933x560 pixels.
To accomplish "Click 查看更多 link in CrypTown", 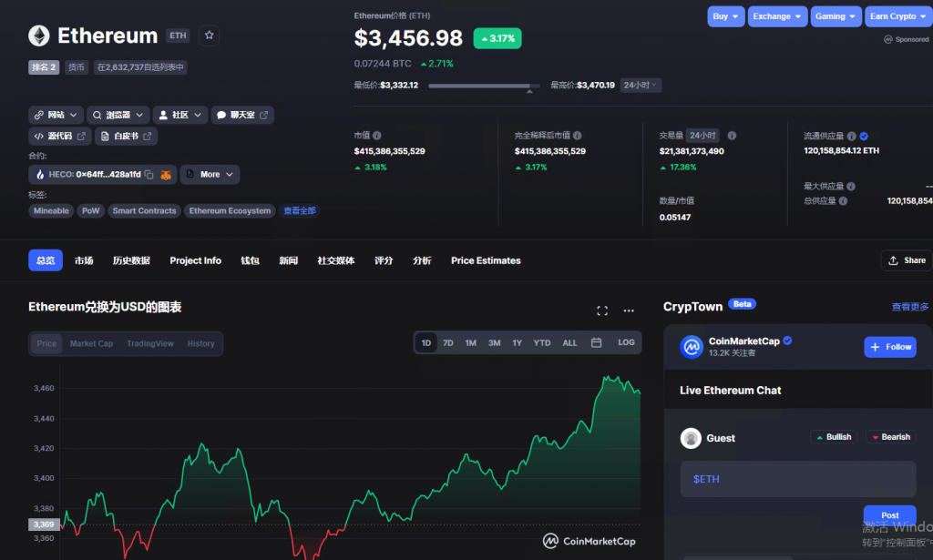I will click(910, 307).
